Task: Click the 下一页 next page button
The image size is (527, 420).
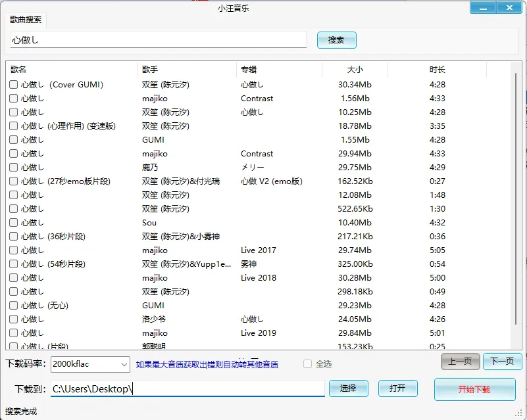Action: (502, 362)
